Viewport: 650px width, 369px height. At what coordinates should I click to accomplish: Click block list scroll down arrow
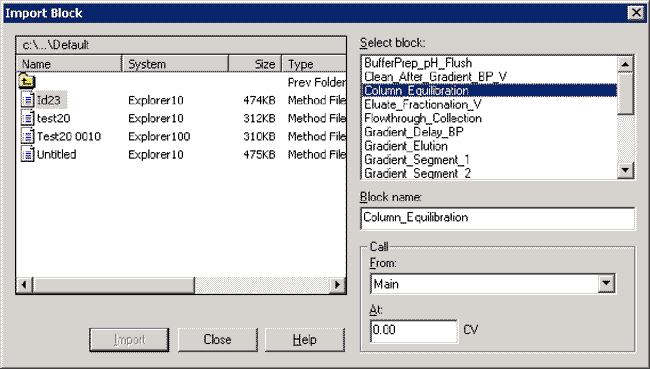[625, 170]
